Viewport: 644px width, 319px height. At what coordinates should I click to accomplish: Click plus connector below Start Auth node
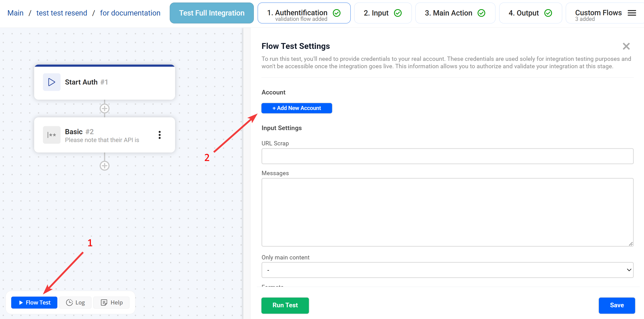tap(104, 109)
